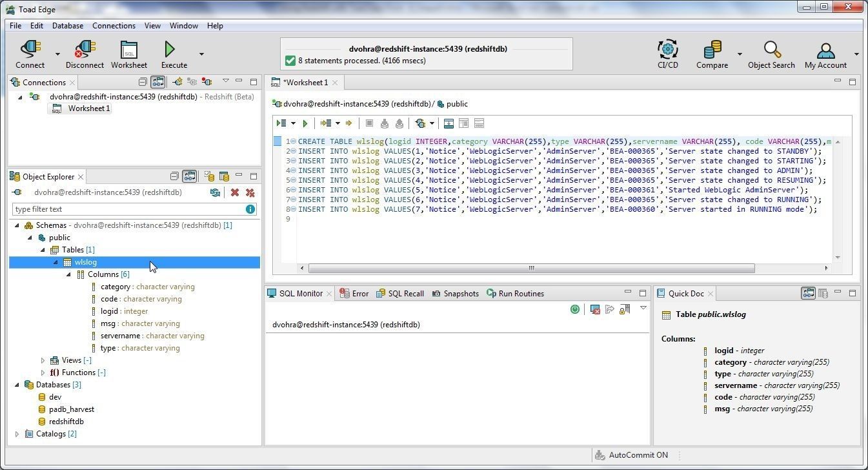The image size is (868, 470).
Task: Click the side-by-side result layout icon
Action: pyautogui.click(x=463, y=123)
